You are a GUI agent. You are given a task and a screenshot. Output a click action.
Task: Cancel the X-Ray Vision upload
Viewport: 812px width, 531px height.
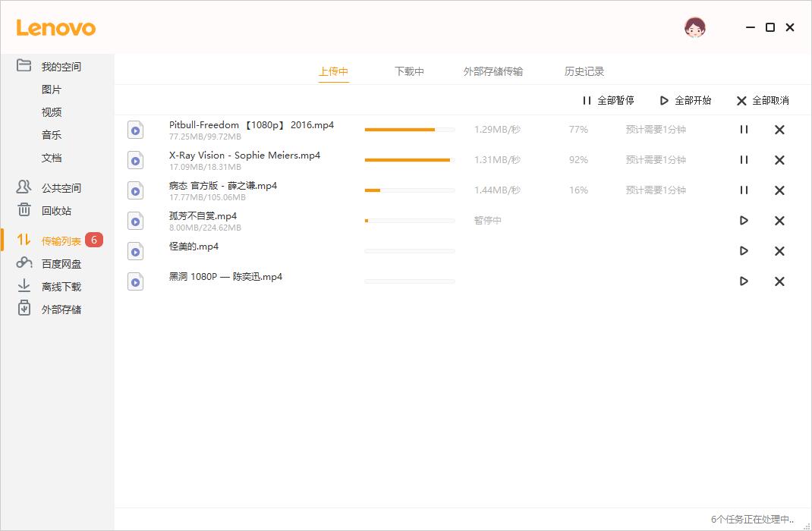click(x=779, y=160)
